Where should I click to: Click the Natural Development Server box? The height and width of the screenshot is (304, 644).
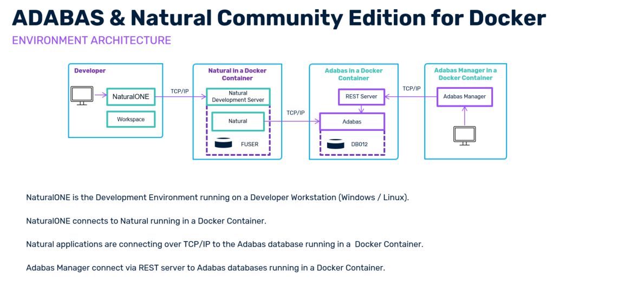tap(238, 97)
